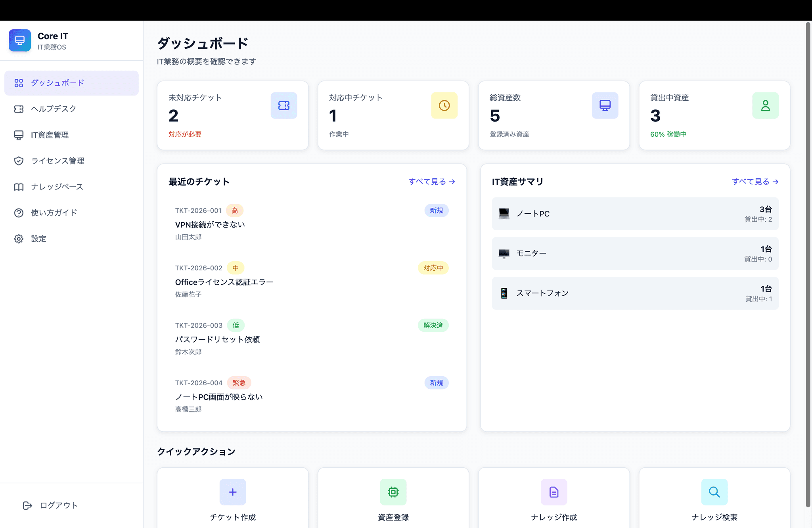Click the magnifier icon for ナレッジ検索
The width and height of the screenshot is (812, 528).
pos(714,492)
